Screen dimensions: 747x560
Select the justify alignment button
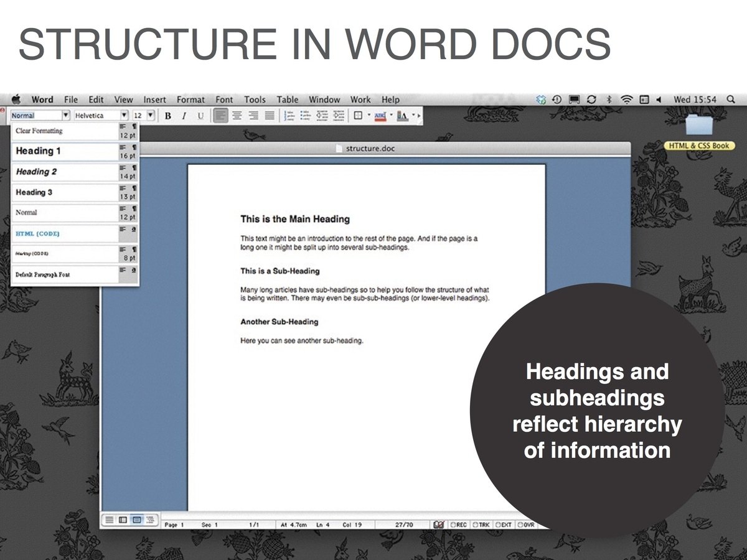[270, 116]
